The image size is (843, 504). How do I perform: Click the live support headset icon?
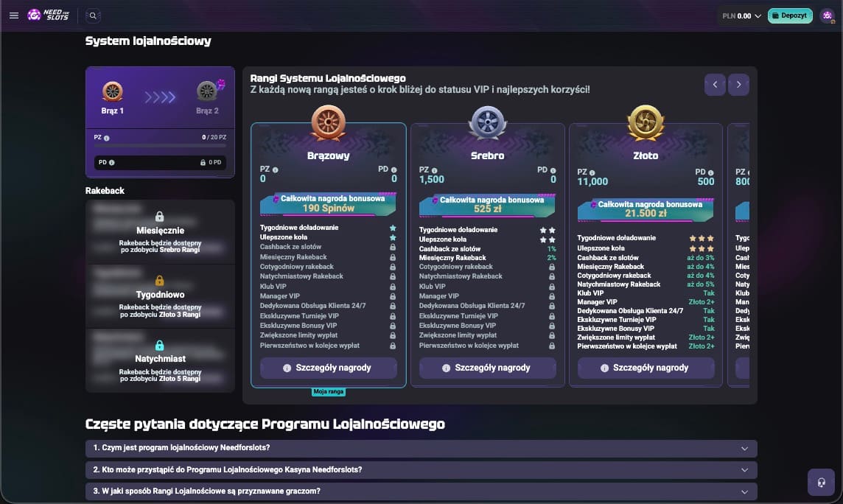(821, 483)
